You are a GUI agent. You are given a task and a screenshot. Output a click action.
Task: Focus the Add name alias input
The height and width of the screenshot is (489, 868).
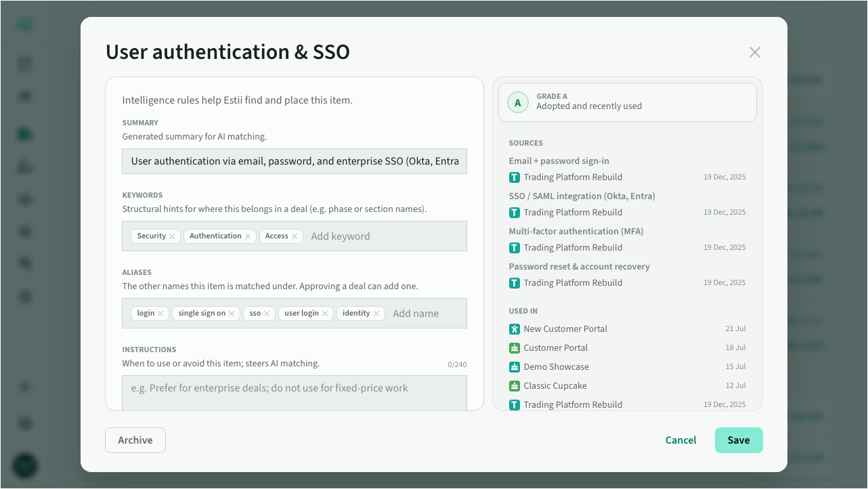click(425, 314)
